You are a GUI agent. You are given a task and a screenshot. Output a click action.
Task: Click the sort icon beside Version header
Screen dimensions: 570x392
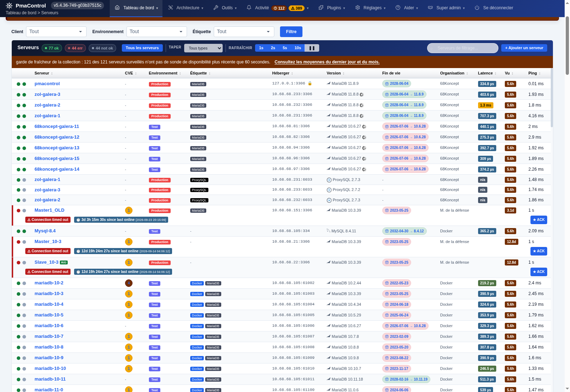(344, 73)
